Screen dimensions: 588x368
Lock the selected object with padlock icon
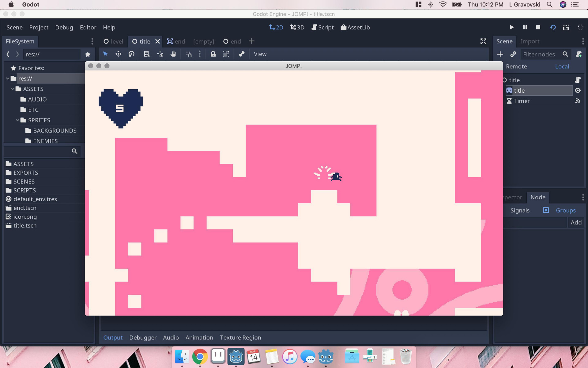pyautogui.click(x=213, y=54)
